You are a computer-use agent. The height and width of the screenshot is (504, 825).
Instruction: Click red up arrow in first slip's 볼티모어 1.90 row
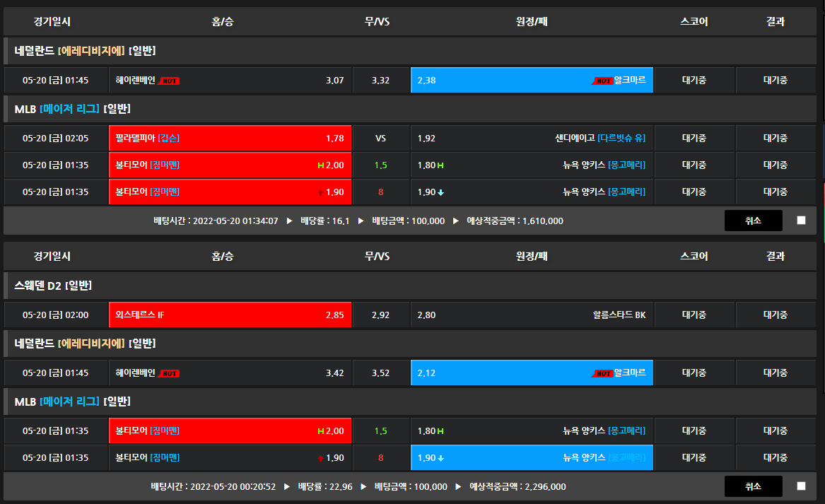pyautogui.click(x=320, y=192)
